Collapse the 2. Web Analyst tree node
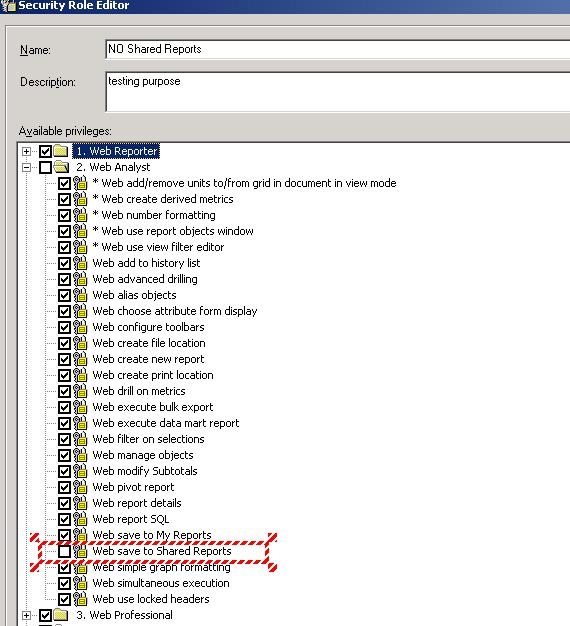The image size is (570, 626). pos(26,167)
